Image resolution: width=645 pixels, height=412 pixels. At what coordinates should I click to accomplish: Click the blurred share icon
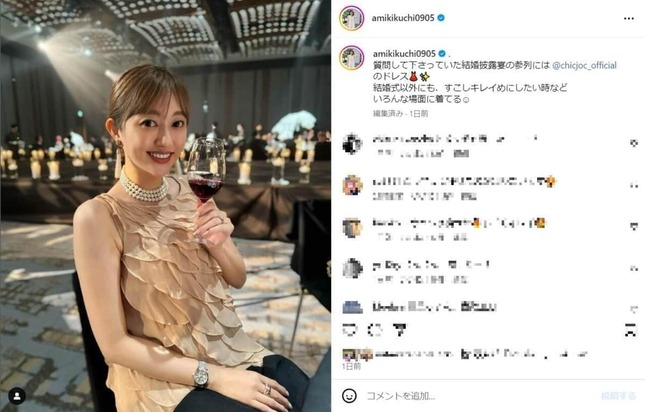click(399, 330)
